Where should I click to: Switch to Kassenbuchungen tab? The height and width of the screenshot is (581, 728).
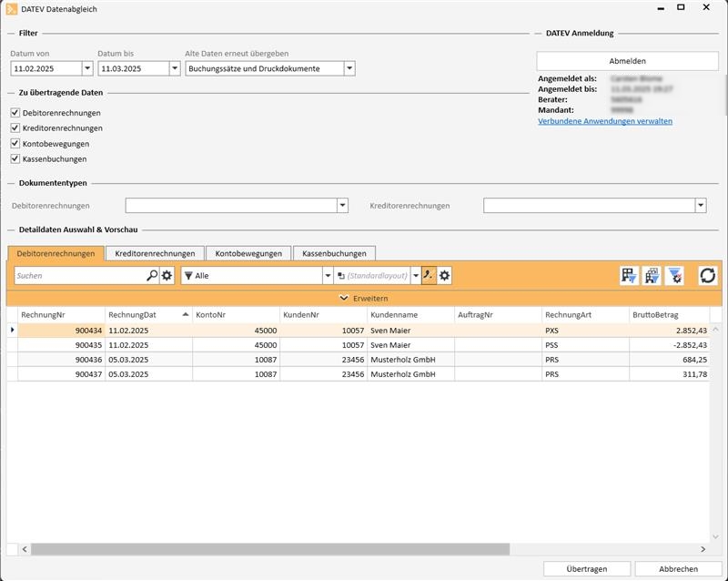coord(334,254)
